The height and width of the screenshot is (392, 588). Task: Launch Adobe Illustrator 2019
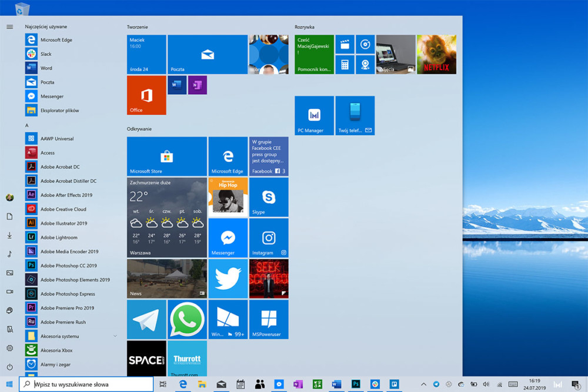click(71, 223)
